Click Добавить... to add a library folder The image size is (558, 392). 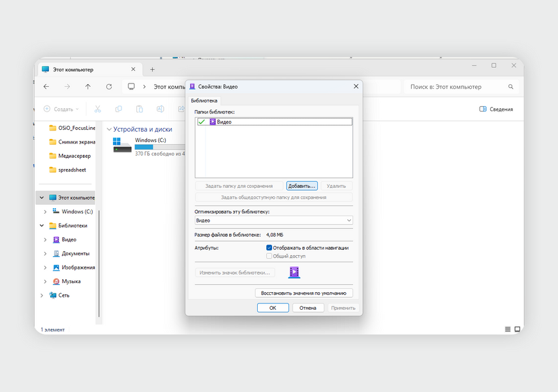[x=302, y=186]
